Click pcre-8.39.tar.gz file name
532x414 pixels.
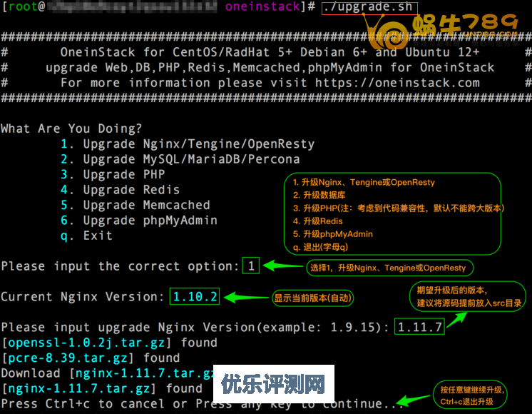[x=68, y=358]
